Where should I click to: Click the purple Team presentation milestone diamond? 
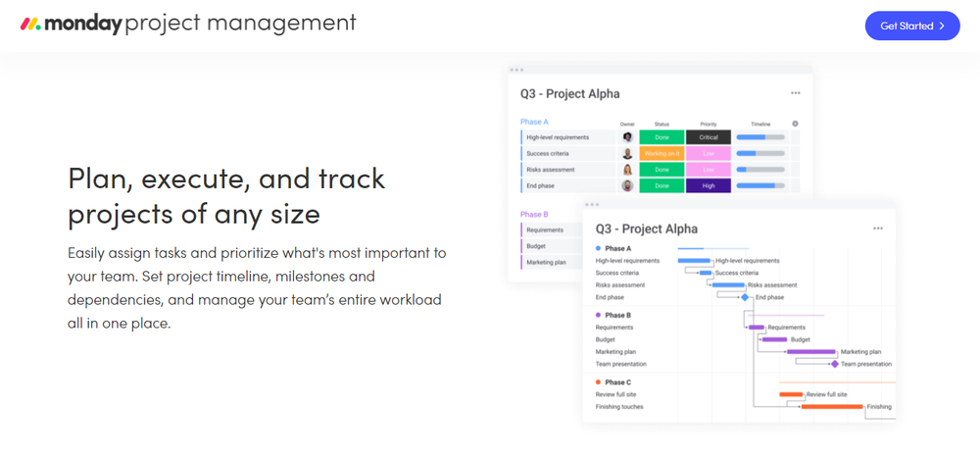pos(834,364)
